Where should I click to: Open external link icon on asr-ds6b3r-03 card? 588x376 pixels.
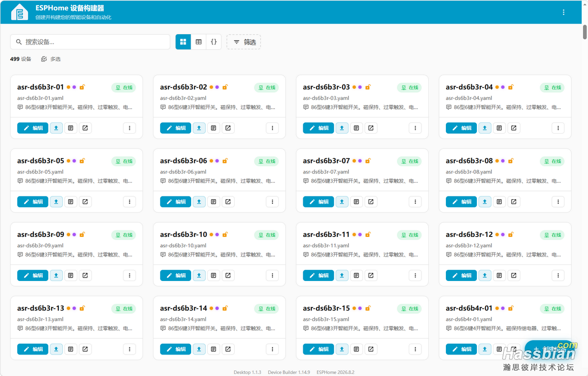371,128
